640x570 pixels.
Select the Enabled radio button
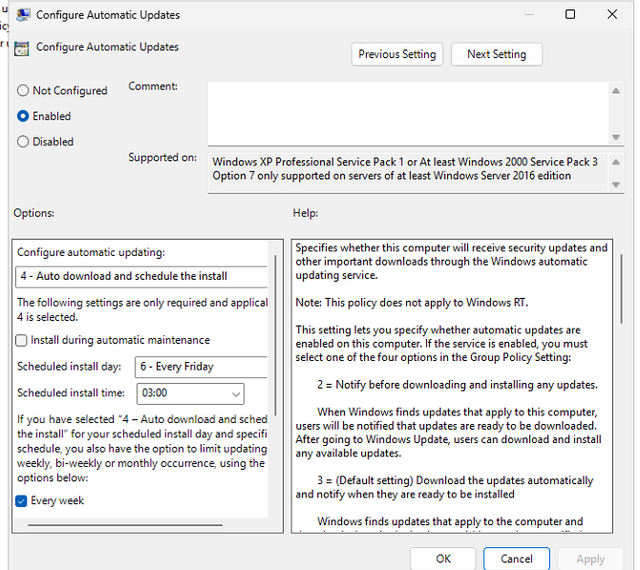pyautogui.click(x=23, y=116)
